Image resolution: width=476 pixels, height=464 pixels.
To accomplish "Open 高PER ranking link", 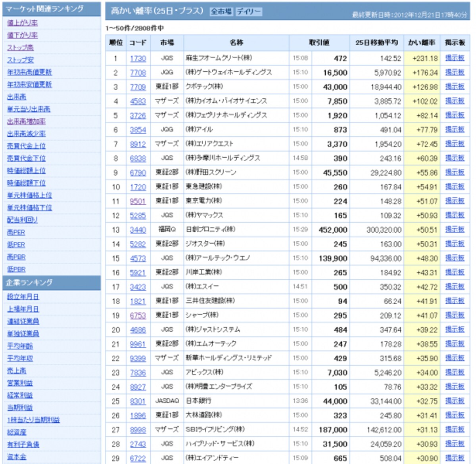I will (x=16, y=233).
